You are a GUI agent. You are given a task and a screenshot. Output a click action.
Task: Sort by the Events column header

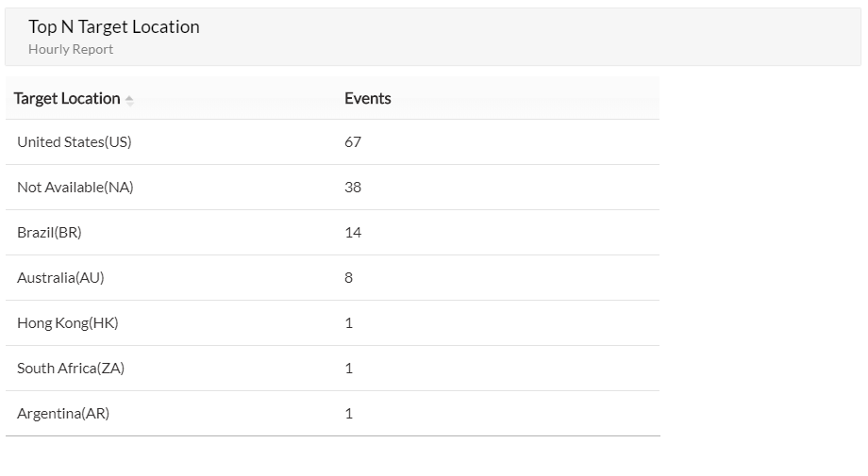click(x=367, y=99)
